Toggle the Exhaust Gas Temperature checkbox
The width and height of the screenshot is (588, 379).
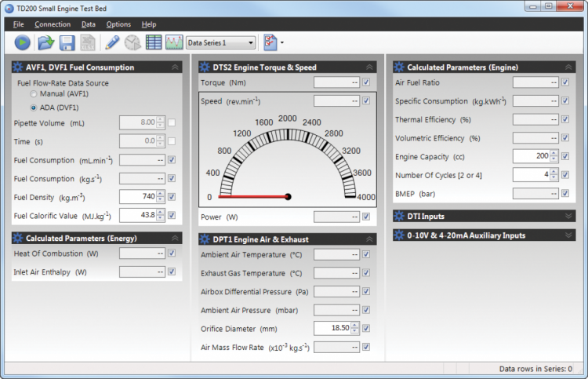point(366,273)
